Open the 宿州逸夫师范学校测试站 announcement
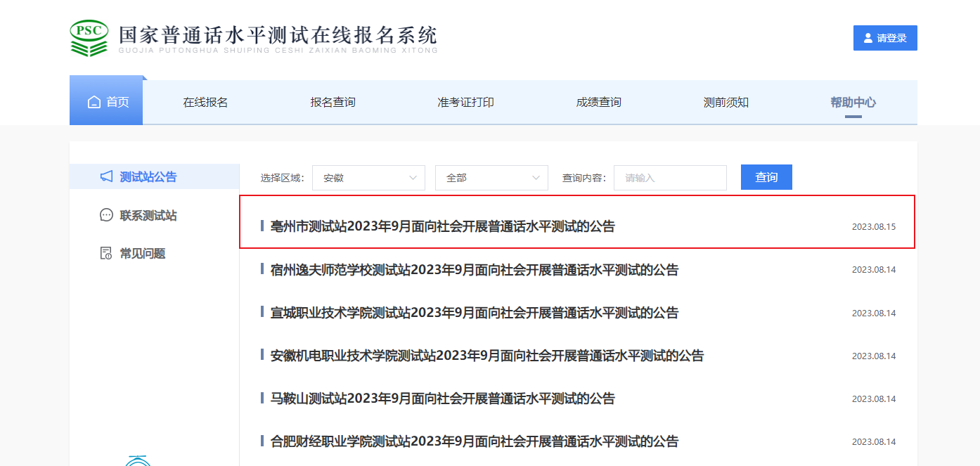980x466 pixels. click(x=475, y=270)
